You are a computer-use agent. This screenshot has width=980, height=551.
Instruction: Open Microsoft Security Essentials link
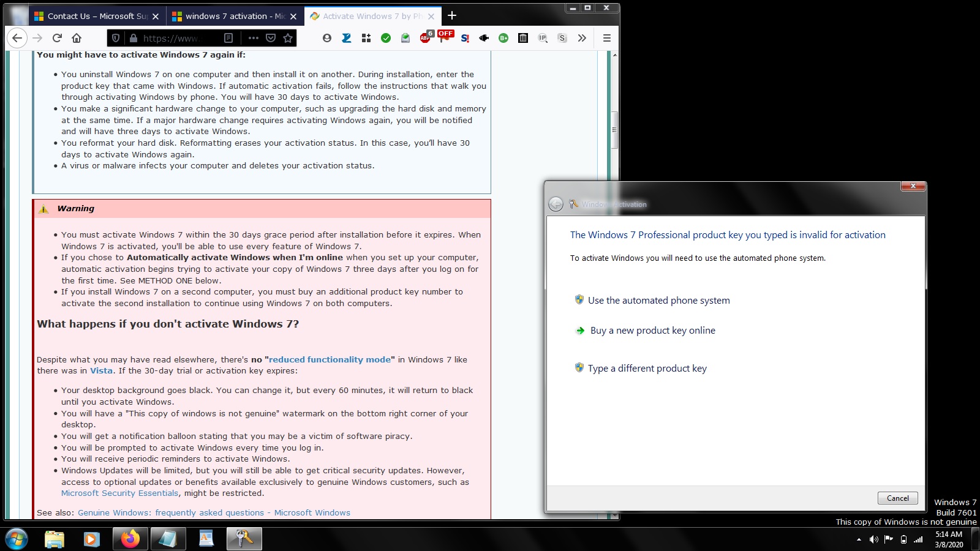[119, 493]
